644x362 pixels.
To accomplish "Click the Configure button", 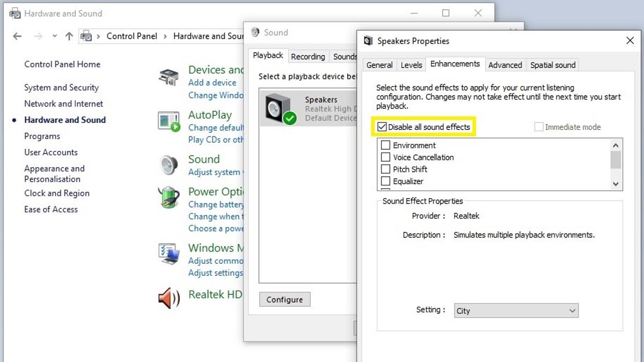I will 284,299.
